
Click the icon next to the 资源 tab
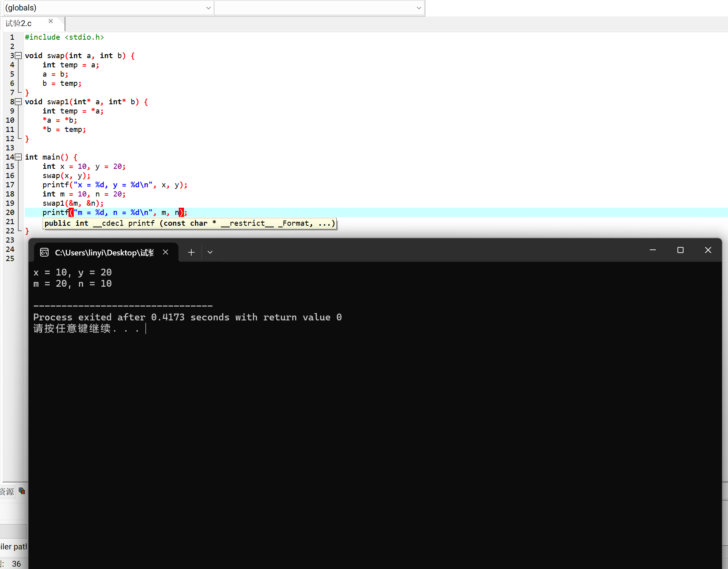pyautogui.click(x=22, y=491)
